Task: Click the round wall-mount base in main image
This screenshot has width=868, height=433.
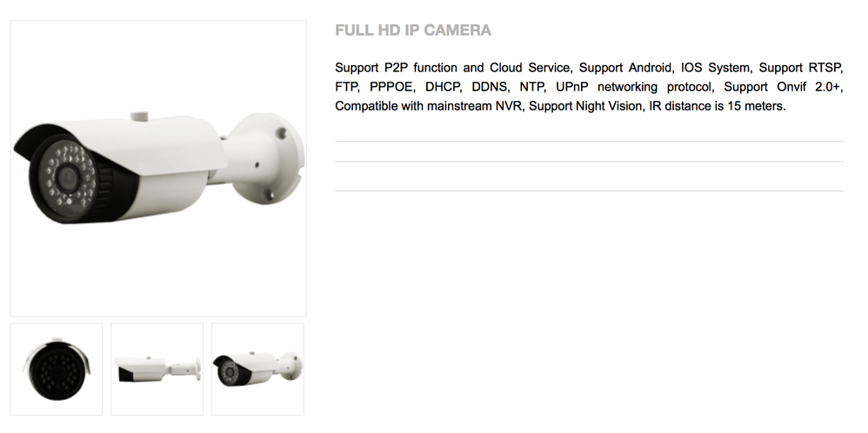Action: pyautogui.click(x=266, y=157)
